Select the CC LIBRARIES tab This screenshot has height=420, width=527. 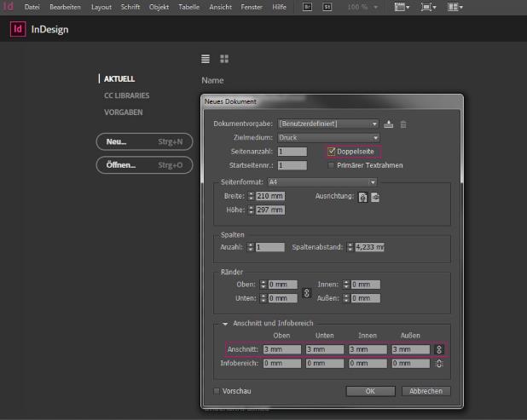[127, 95]
